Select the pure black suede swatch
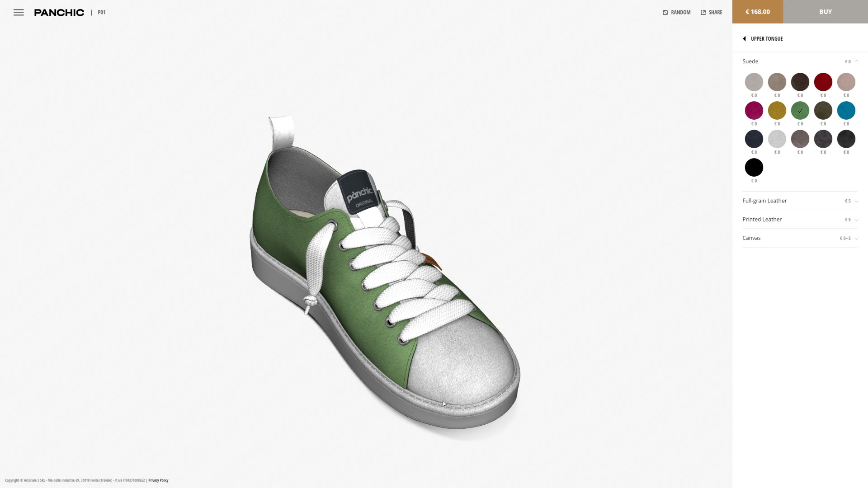The image size is (868, 488). pyautogui.click(x=754, y=168)
